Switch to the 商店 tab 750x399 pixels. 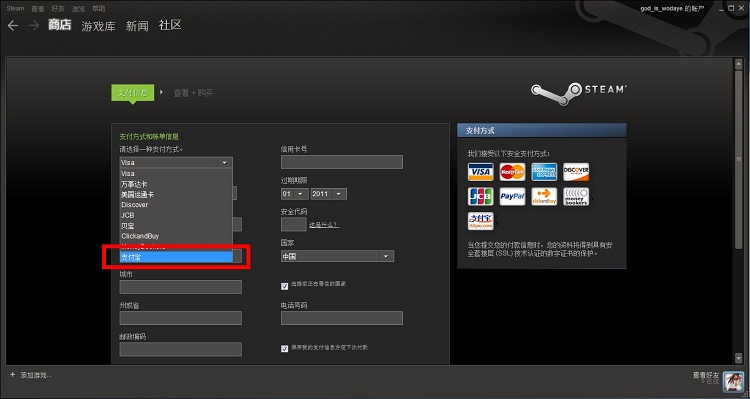(x=60, y=25)
